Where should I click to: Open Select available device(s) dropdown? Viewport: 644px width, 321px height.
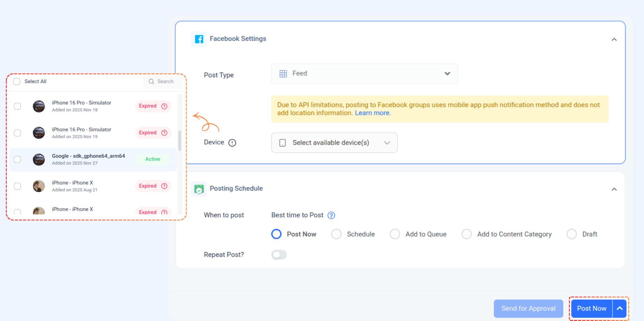point(334,143)
